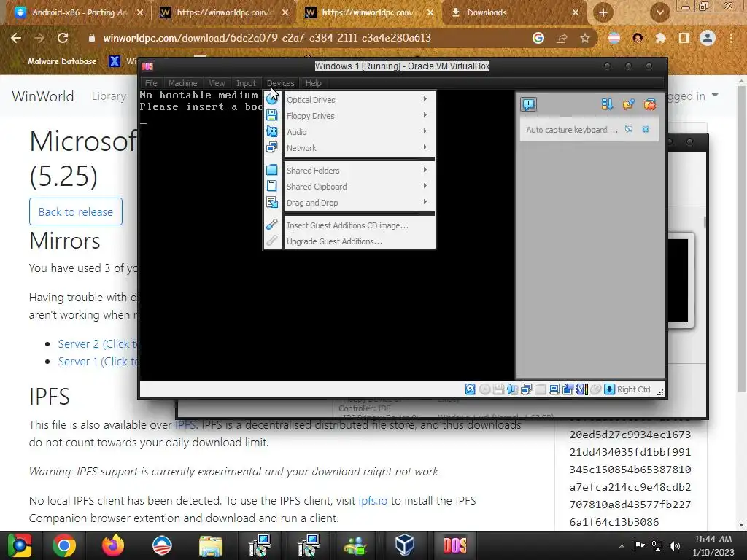Screen dimensions: 747x560
Task: Switch to Downloads browser tab
Action: [x=514, y=12]
